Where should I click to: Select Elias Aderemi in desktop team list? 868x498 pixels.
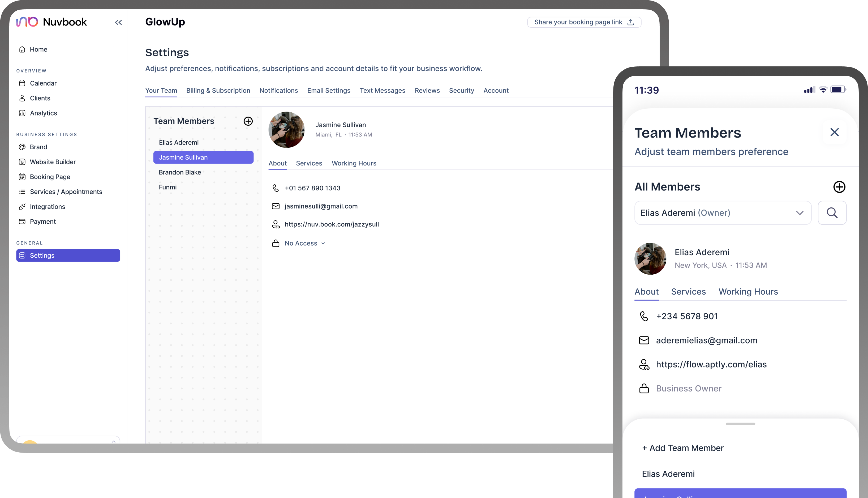click(x=203, y=143)
